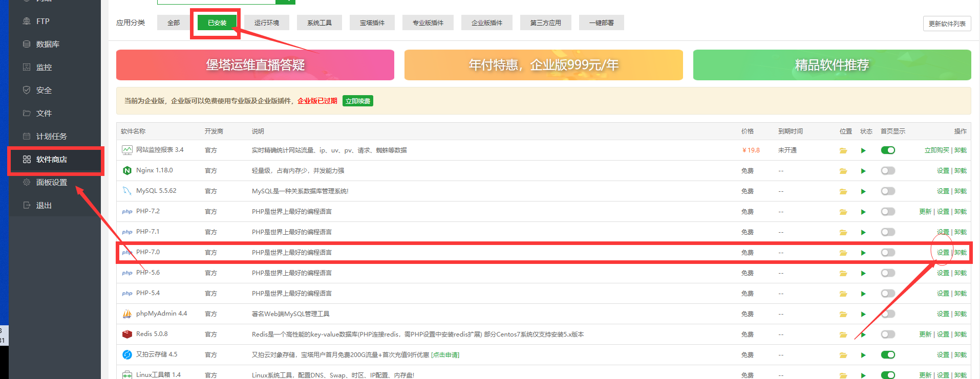This screenshot has width=980, height=379.
Task: Open folder location for PHP-5.6
Action: [x=843, y=273]
